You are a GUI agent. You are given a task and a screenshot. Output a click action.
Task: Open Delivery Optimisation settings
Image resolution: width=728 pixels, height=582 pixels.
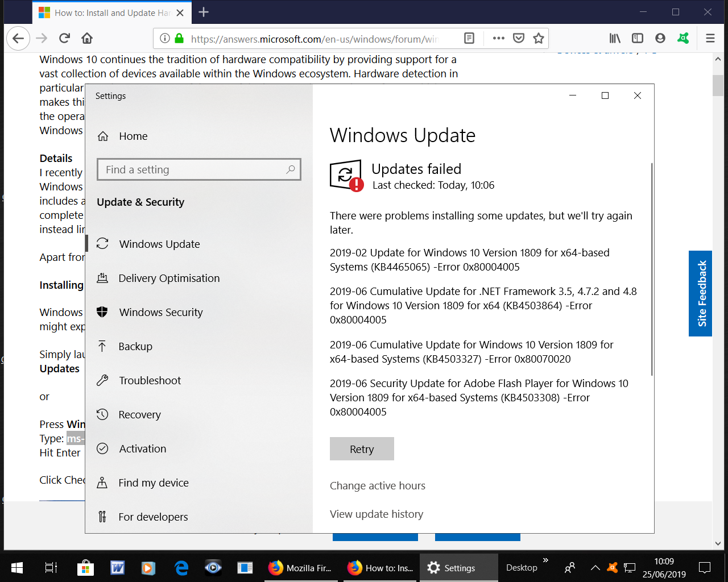(199, 278)
